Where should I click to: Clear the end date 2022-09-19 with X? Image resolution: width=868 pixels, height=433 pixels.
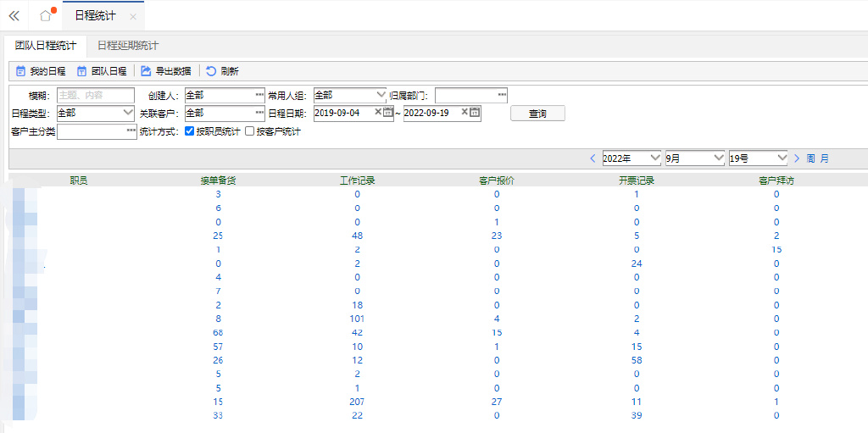coord(465,113)
